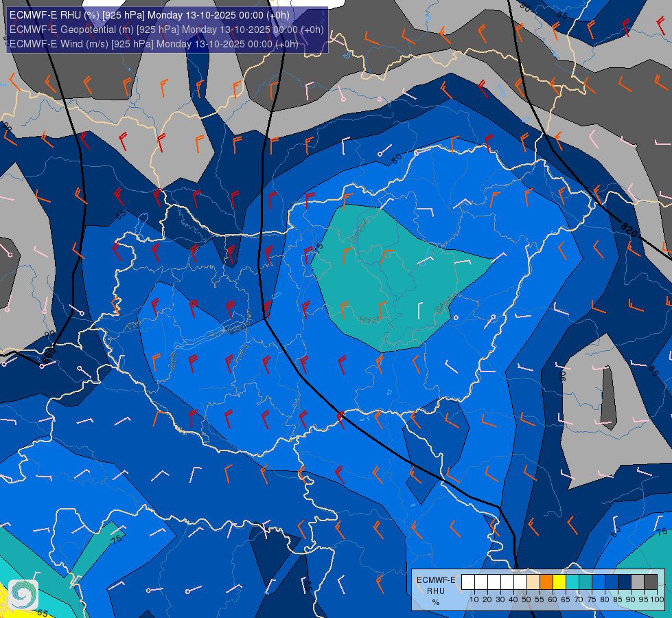Click the '820' geopotential contour label
This screenshot has width=672, height=618.
(x=629, y=229)
